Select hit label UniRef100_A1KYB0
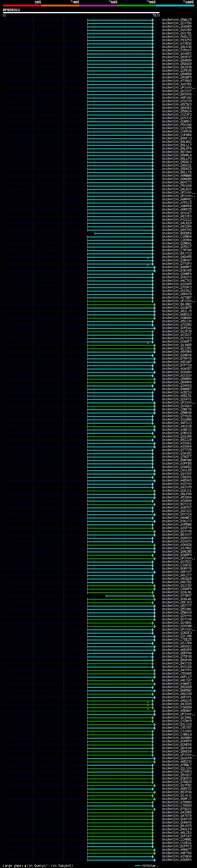The height and width of the screenshot is (868, 197). pos(177,30)
